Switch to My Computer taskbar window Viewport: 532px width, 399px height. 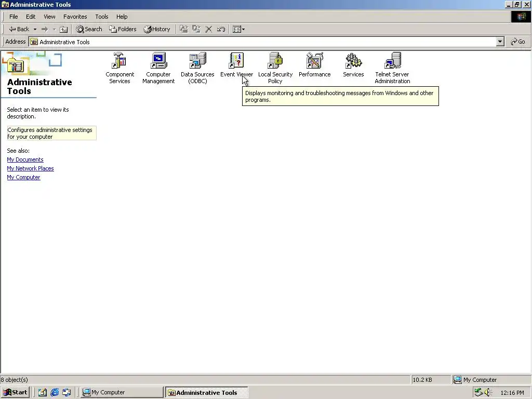tap(122, 392)
